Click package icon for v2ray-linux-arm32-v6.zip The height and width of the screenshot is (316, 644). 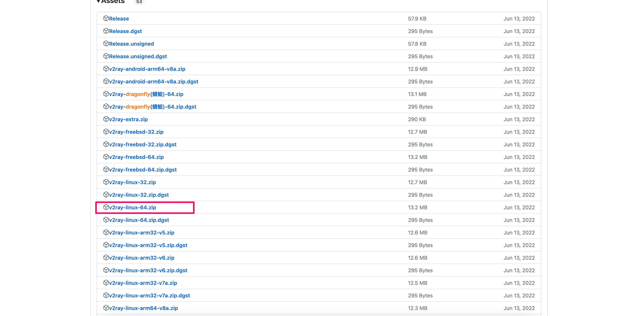[106, 257]
